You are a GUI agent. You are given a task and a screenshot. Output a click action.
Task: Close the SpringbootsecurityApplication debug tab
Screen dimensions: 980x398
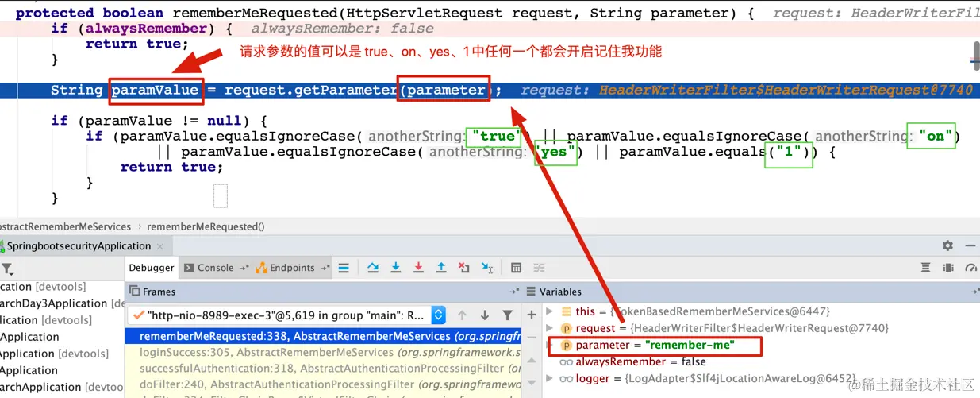click(x=159, y=246)
